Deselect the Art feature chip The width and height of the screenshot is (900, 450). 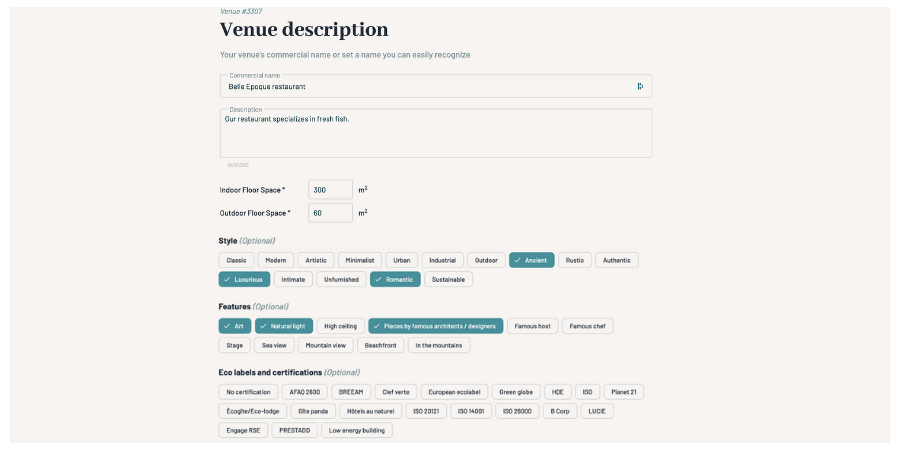point(235,326)
